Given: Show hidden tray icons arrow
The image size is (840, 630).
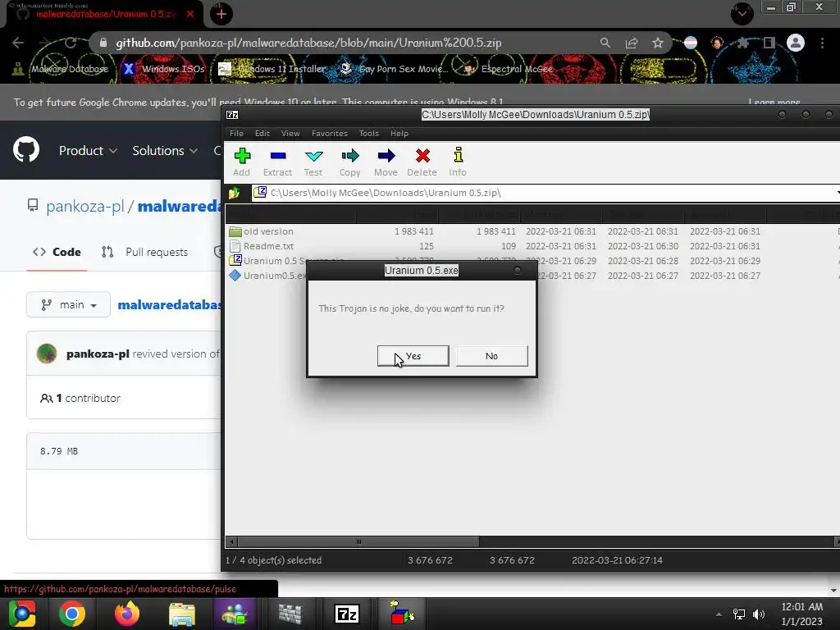Looking at the screenshot, I should (719, 614).
